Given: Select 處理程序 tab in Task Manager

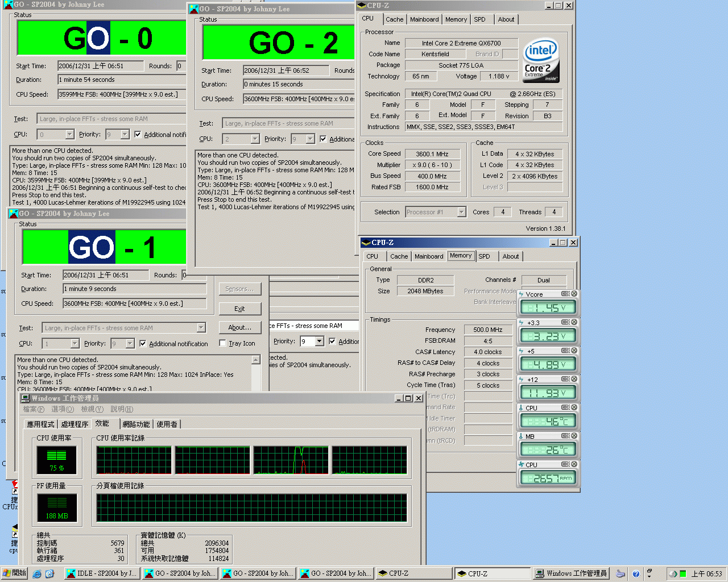Looking at the screenshot, I should (x=75, y=424).
